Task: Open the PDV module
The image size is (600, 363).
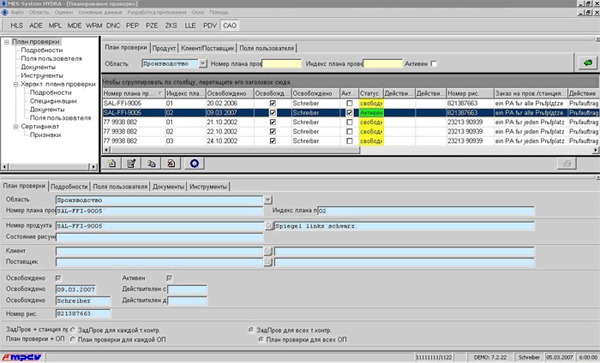Action: 210,26
